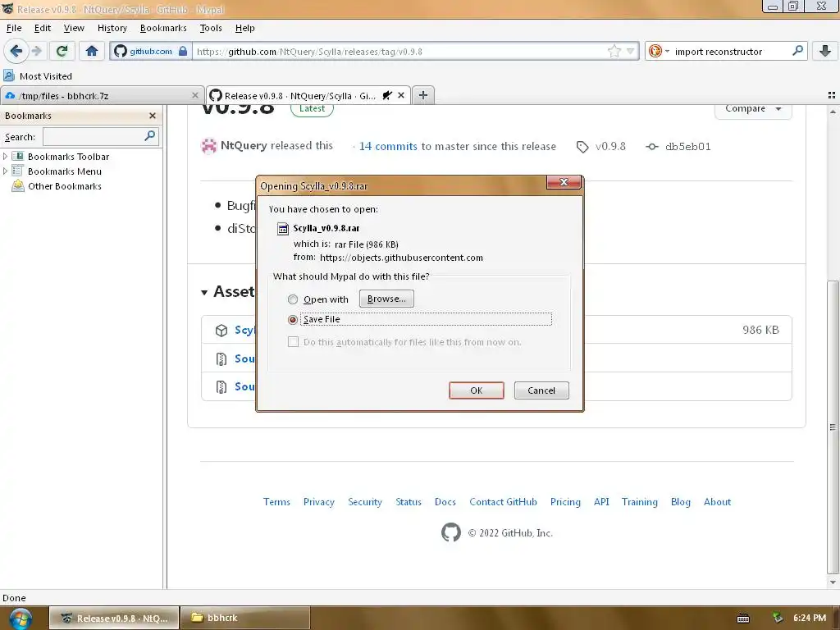Open the URL history dropdown arrow
This screenshot has height=630, width=840.
[630, 52]
